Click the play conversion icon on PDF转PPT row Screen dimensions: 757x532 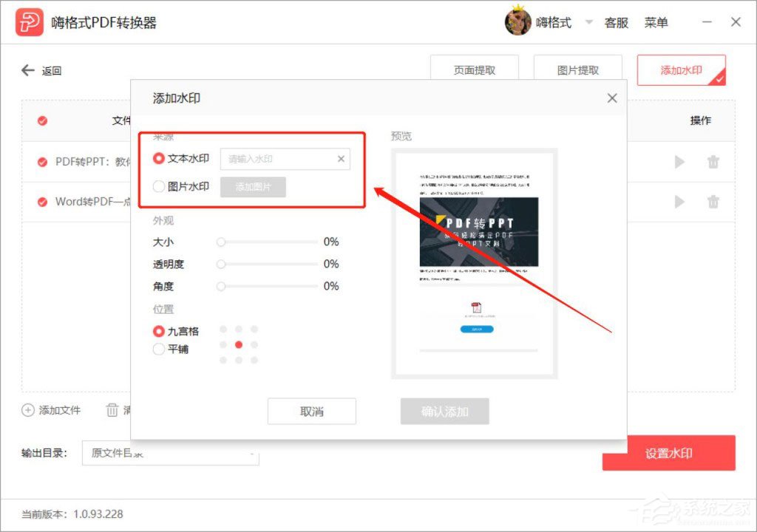(679, 162)
